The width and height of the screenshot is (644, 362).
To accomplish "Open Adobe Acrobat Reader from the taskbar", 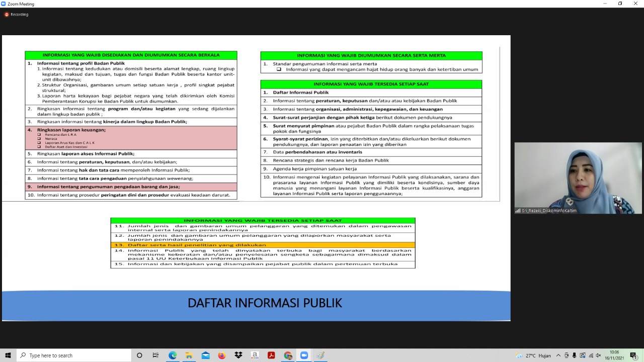I will click(271, 355).
